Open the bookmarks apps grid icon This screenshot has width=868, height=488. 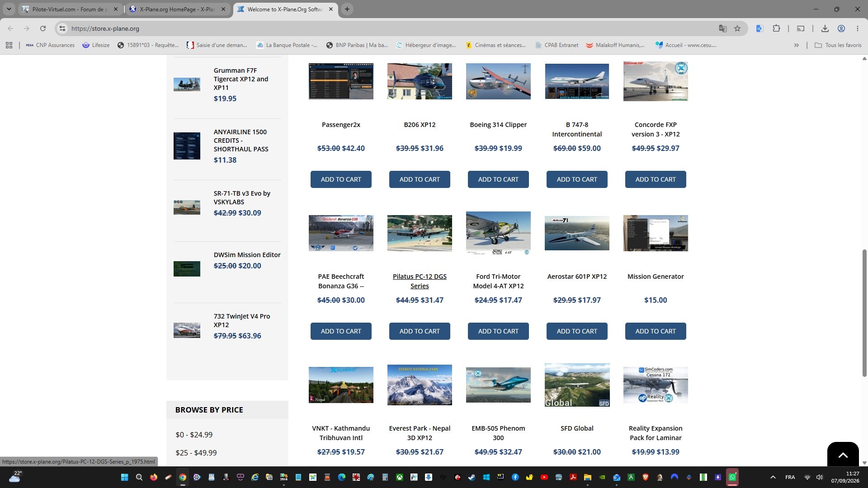point(9,45)
